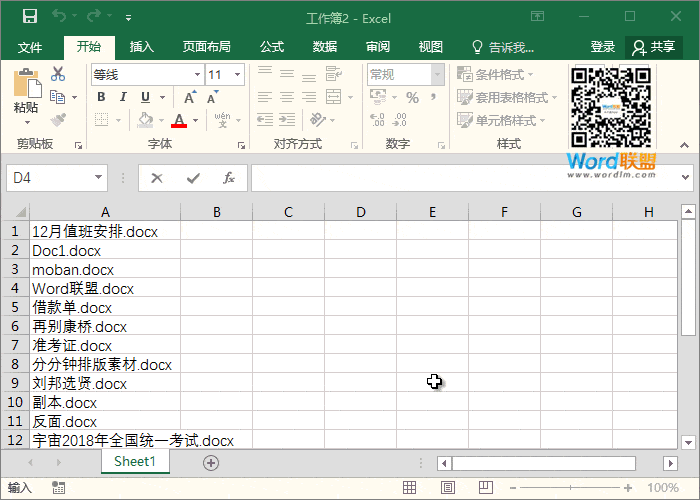Open 套用表格格式 table format menu
This screenshot has width=700, height=500.
click(507, 97)
